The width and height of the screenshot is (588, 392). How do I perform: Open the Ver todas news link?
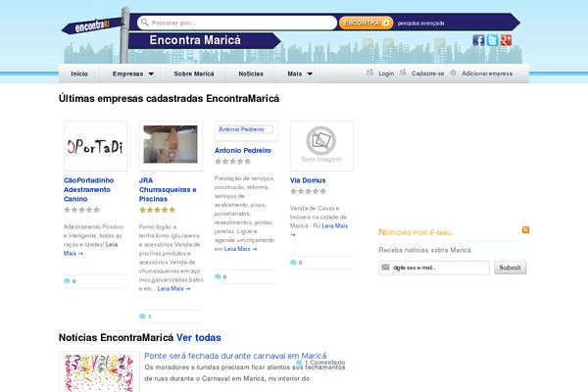tap(199, 337)
